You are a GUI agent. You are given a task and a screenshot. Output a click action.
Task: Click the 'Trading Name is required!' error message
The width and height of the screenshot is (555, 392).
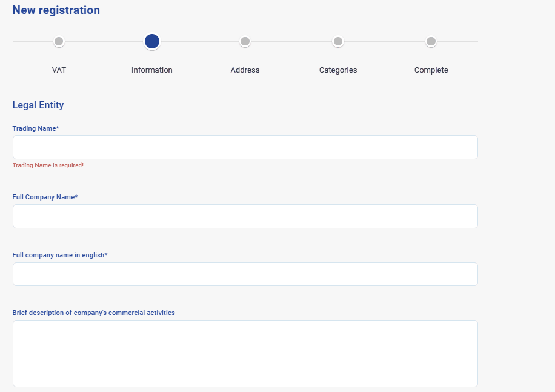tap(48, 165)
